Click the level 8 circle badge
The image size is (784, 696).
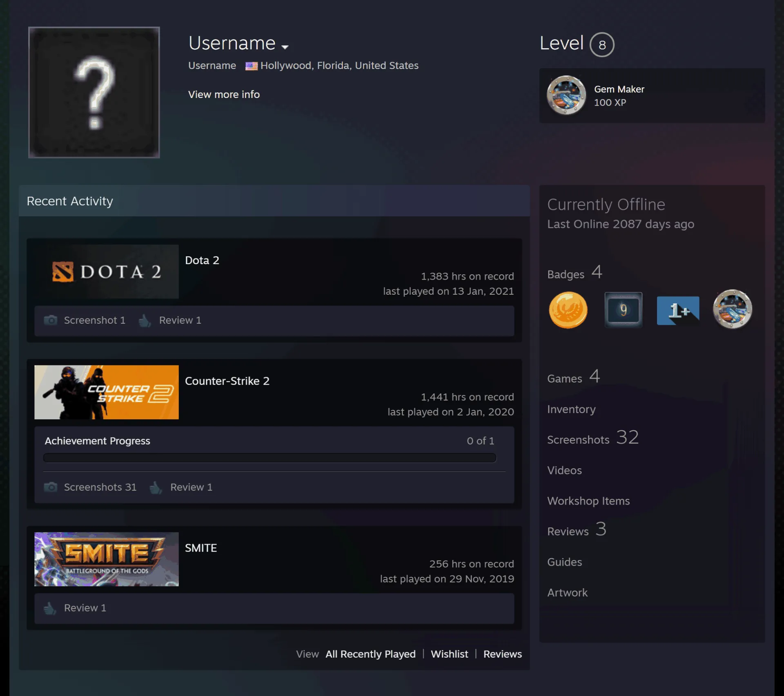pos(602,44)
